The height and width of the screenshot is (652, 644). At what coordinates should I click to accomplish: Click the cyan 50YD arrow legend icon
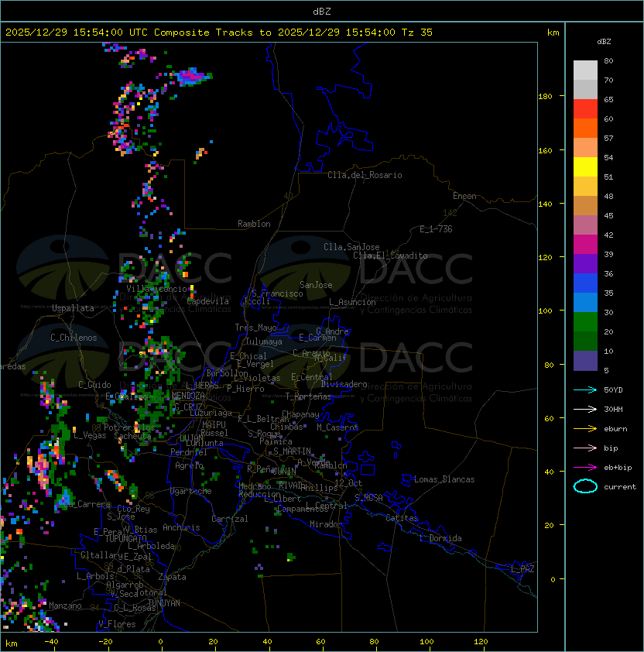click(585, 389)
